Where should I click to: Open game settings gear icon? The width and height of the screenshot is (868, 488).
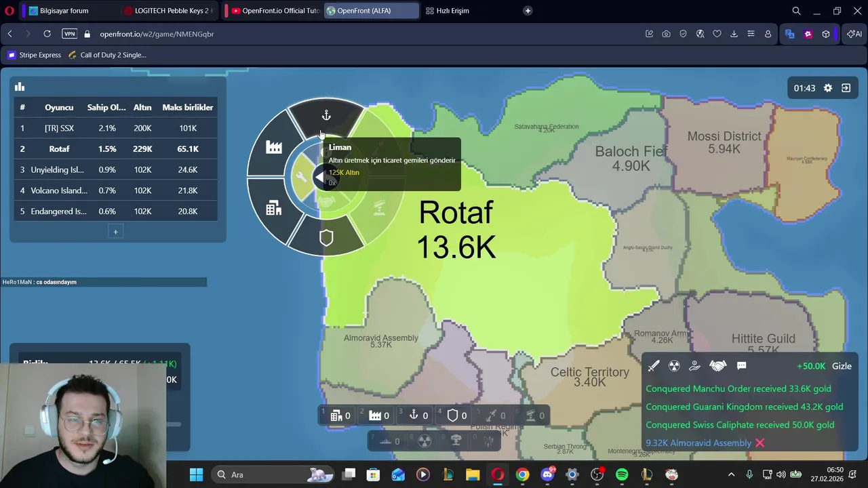coord(828,88)
